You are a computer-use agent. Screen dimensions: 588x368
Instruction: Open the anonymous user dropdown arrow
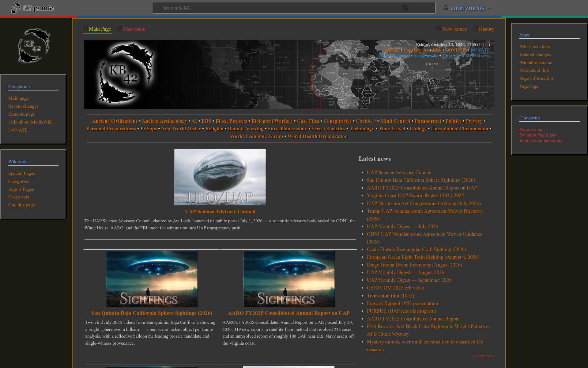click(x=490, y=9)
